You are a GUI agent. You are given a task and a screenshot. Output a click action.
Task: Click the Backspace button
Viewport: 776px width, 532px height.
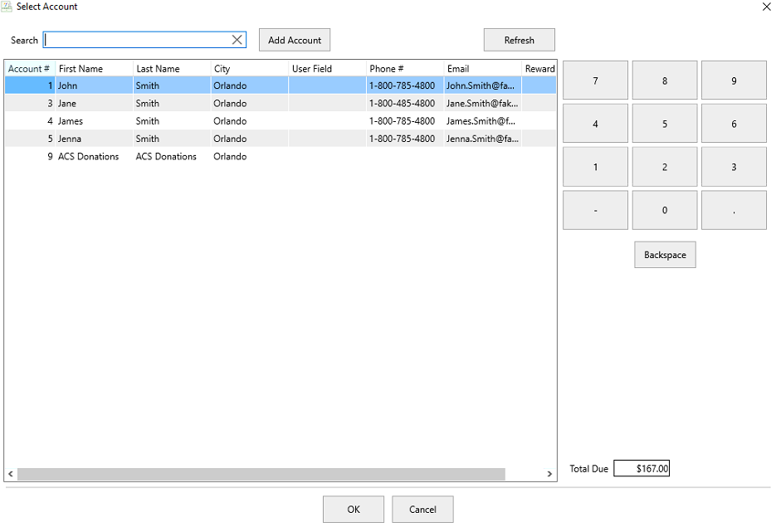coord(665,255)
